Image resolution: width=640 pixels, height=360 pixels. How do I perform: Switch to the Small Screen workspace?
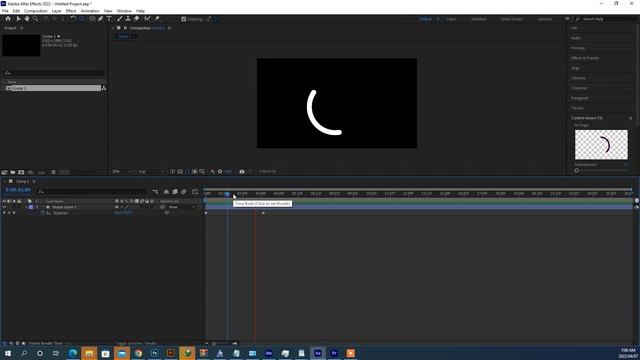point(511,19)
